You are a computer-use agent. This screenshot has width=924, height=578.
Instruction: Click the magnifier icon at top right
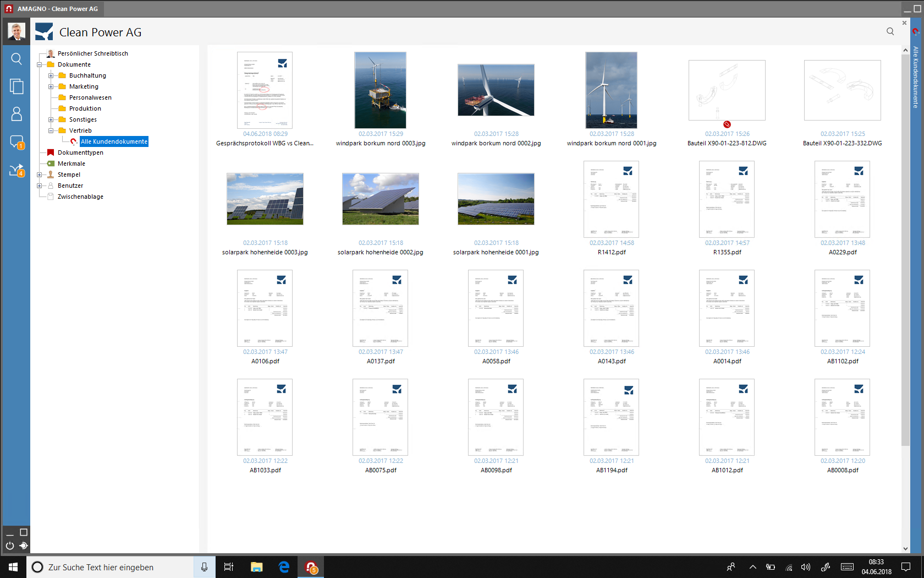(890, 31)
